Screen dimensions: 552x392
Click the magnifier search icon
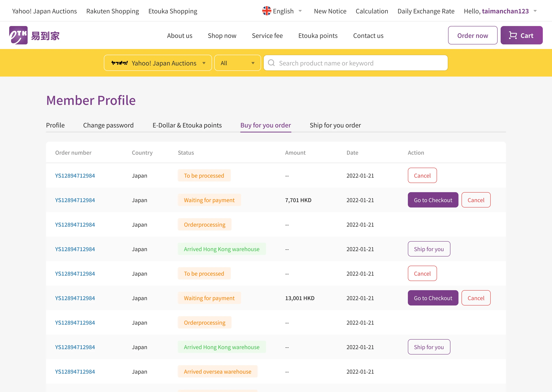(271, 63)
